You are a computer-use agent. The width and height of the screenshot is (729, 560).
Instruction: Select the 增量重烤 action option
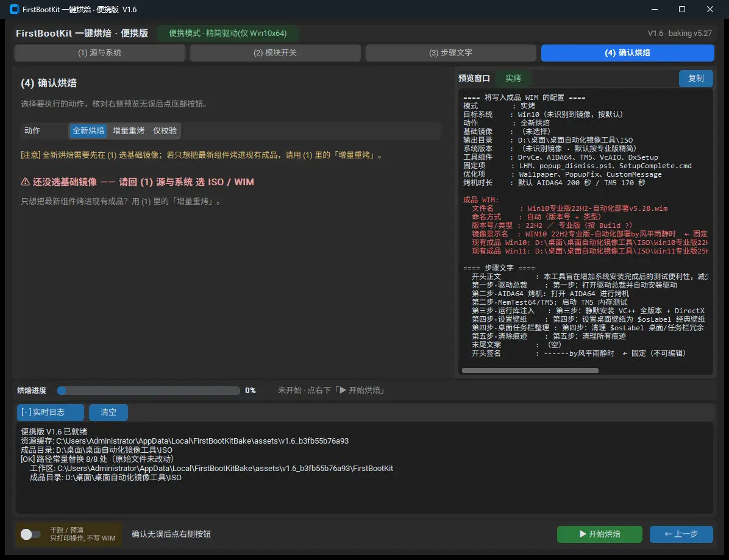point(129,130)
